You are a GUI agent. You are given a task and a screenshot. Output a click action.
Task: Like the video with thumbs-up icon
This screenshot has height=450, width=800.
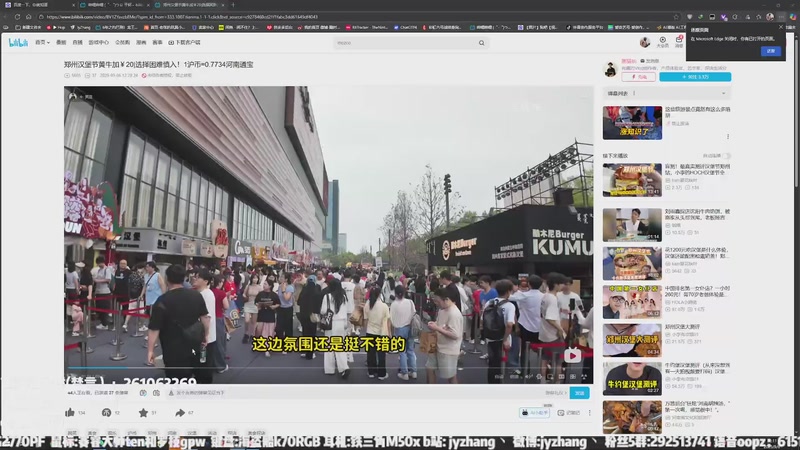(x=70, y=412)
